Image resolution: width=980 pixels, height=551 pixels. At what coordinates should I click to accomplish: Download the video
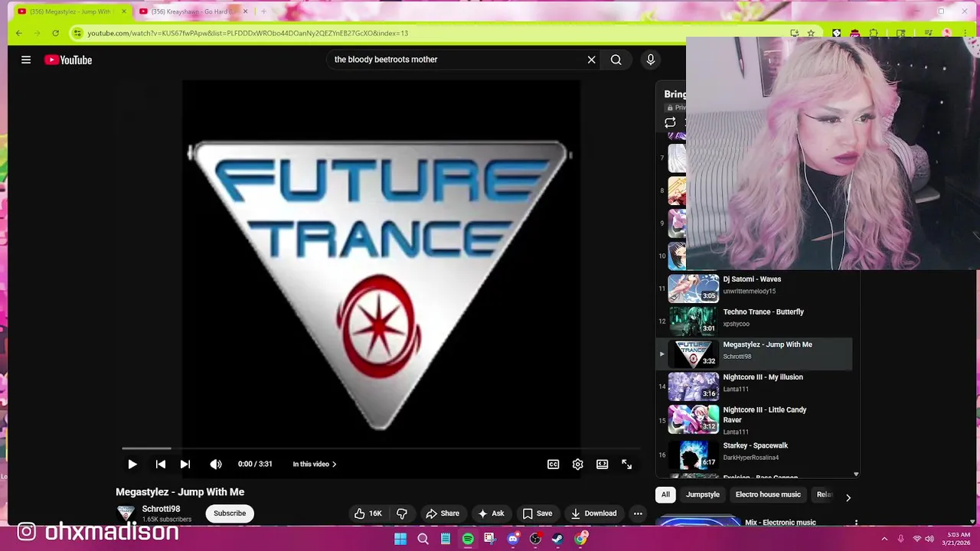593,514
